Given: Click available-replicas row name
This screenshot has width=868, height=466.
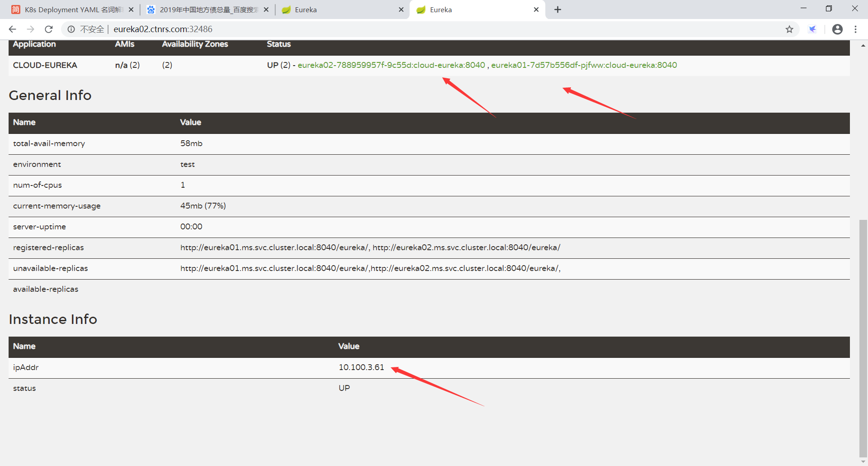Looking at the screenshot, I should point(46,289).
